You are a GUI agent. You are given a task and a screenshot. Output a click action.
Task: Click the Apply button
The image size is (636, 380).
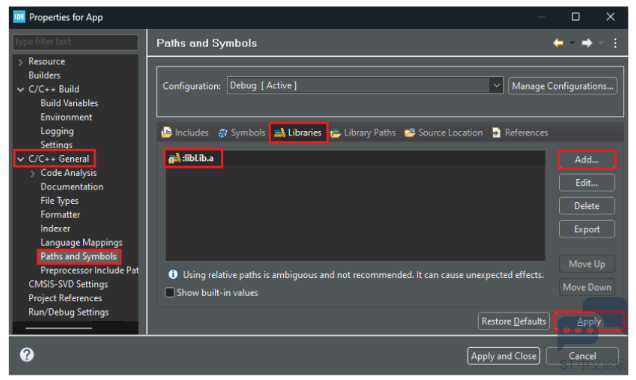(x=589, y=322)
